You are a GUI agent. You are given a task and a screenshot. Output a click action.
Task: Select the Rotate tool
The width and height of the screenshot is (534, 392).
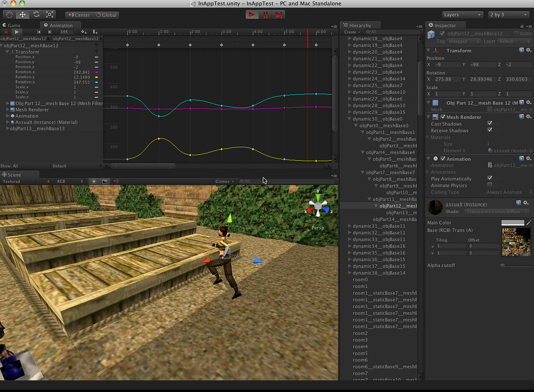35,15
